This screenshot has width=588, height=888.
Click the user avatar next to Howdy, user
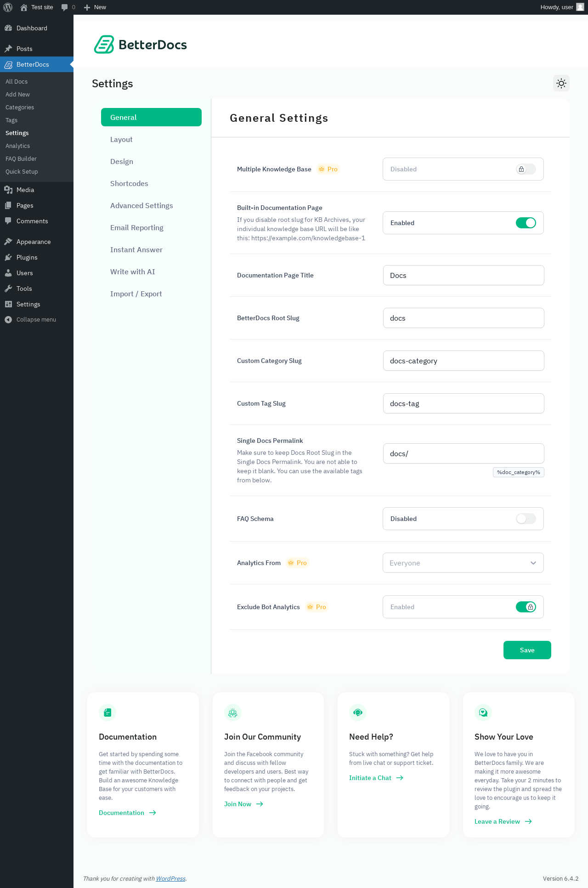(x=580, y=7)
